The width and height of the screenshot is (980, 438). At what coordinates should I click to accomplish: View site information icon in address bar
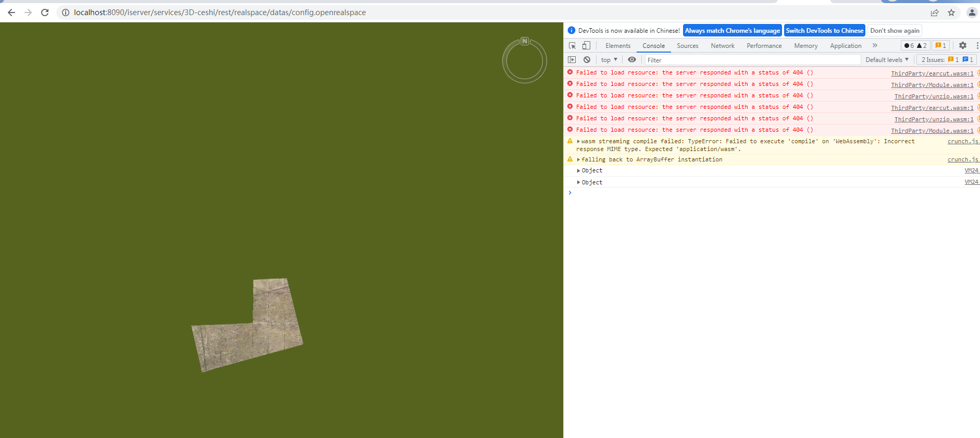coord(66,12)
